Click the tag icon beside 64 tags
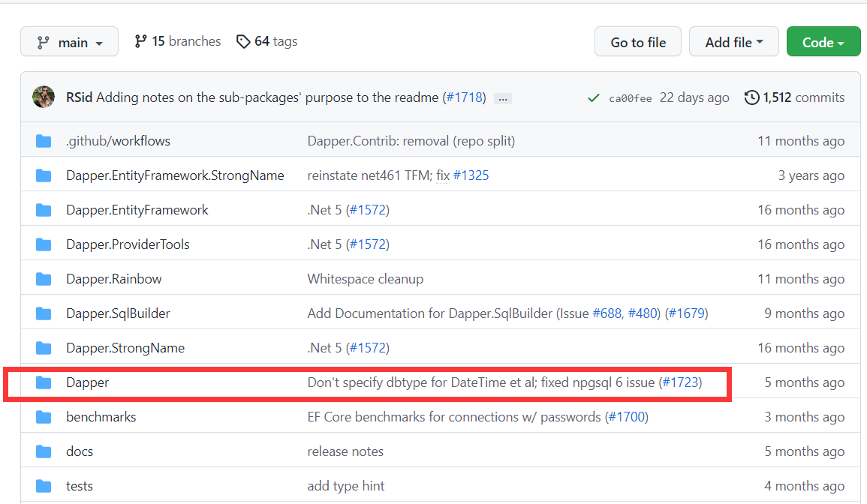This screenshot has height=504, width=867. (242, 41)
